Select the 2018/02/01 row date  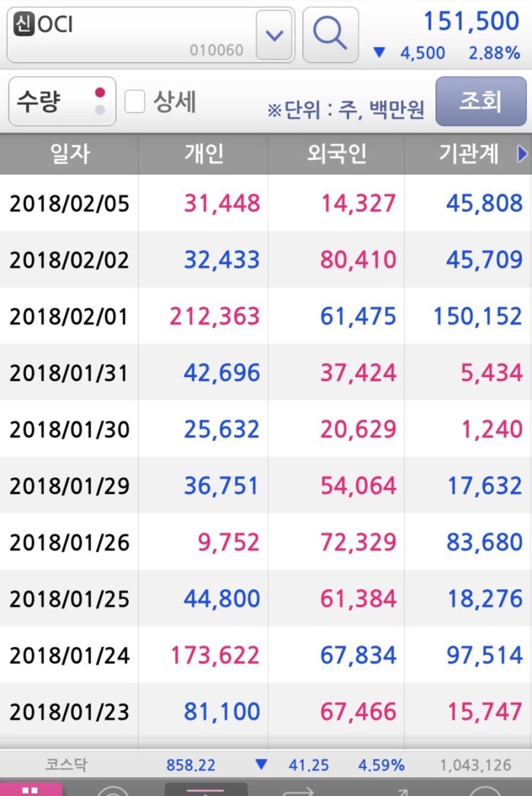pos(69,316)
